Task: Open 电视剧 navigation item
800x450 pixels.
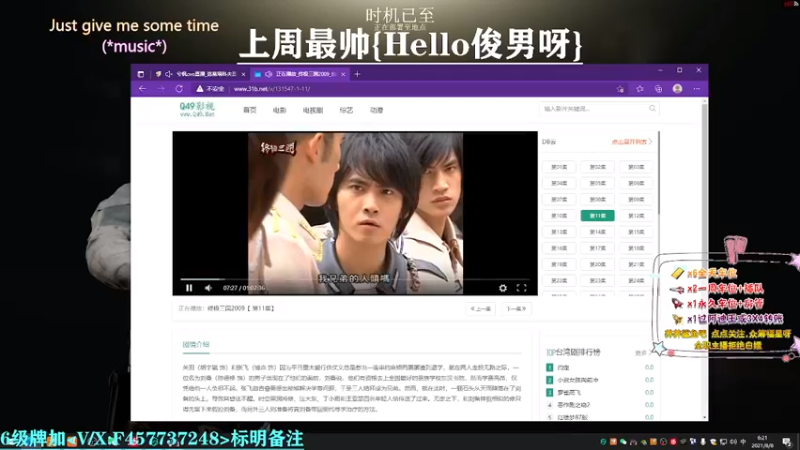Action: [x=313, y=110]
